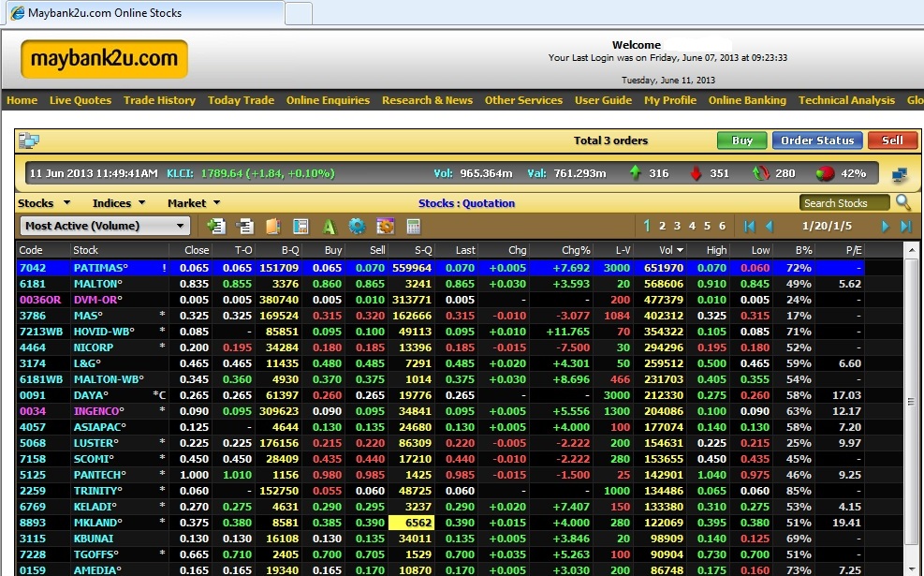This screenshot has width=924, height=576.
Task: Click the magnifier search stocks icon
Action: 902,202
